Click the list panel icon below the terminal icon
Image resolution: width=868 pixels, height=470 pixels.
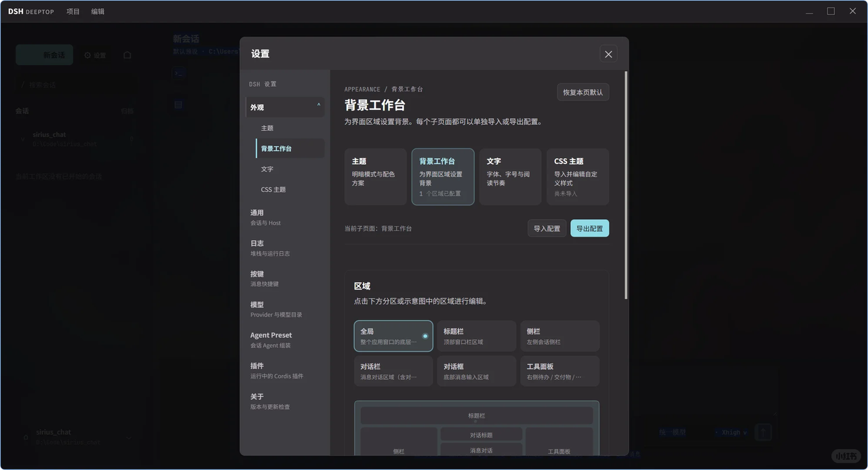point(178,104)
